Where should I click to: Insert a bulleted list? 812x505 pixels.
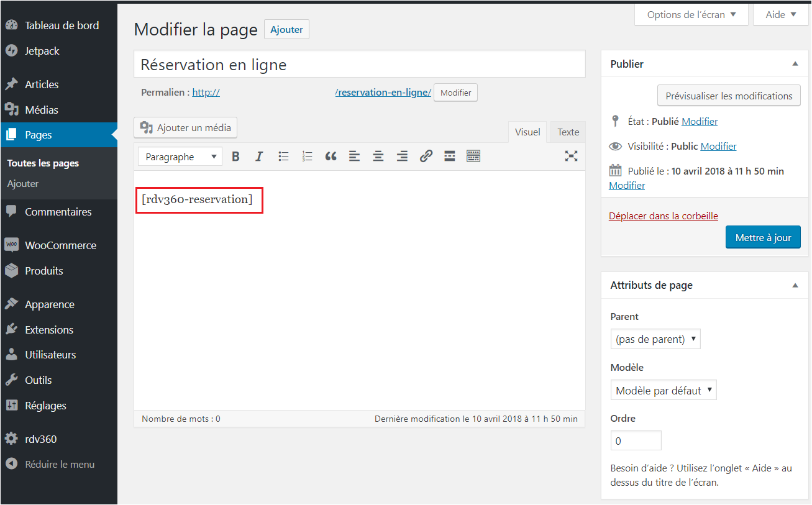click(x=283, y=157)
